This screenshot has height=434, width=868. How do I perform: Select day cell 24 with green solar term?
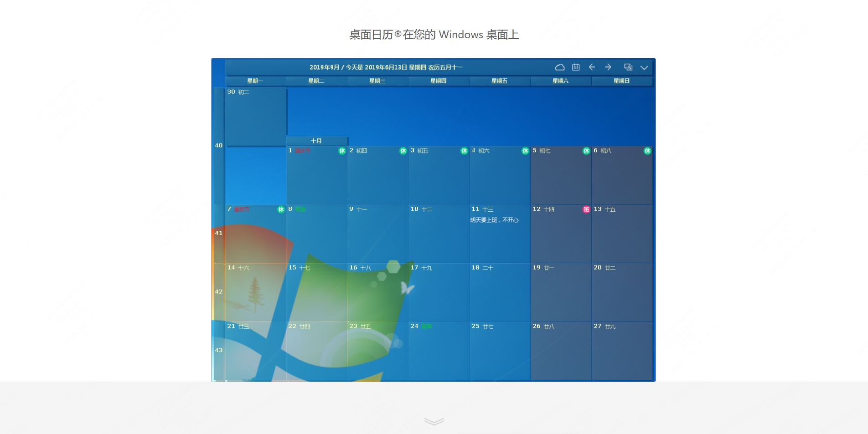(x=439, y=351)
